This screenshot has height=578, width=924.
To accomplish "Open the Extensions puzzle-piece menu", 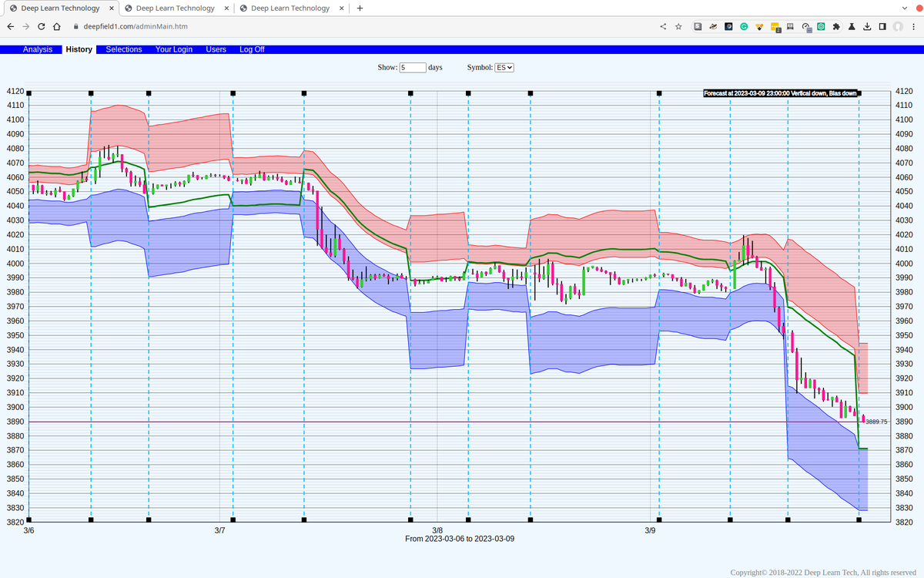I will (x=837, y=26).
